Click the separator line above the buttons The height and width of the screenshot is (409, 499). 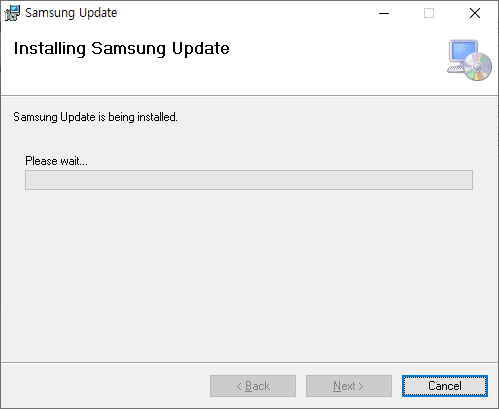click(x=249, y=362)
